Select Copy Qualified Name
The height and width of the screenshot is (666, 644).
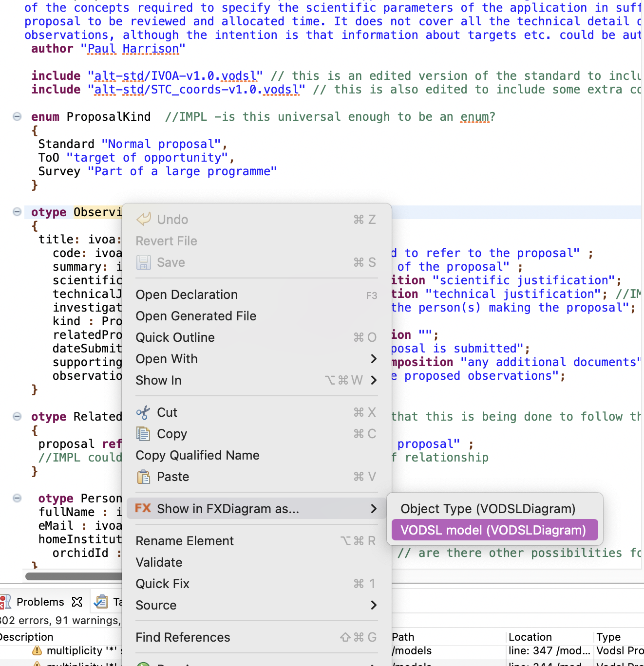(257, 455)
